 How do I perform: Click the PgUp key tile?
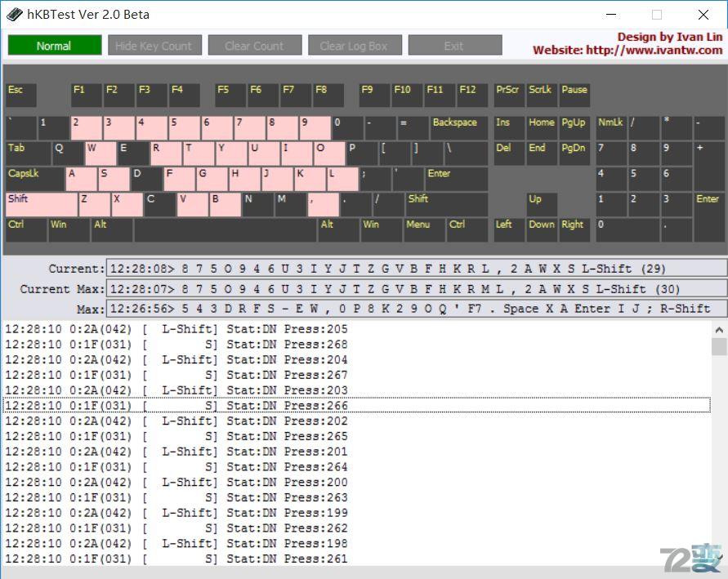[574, 128]
